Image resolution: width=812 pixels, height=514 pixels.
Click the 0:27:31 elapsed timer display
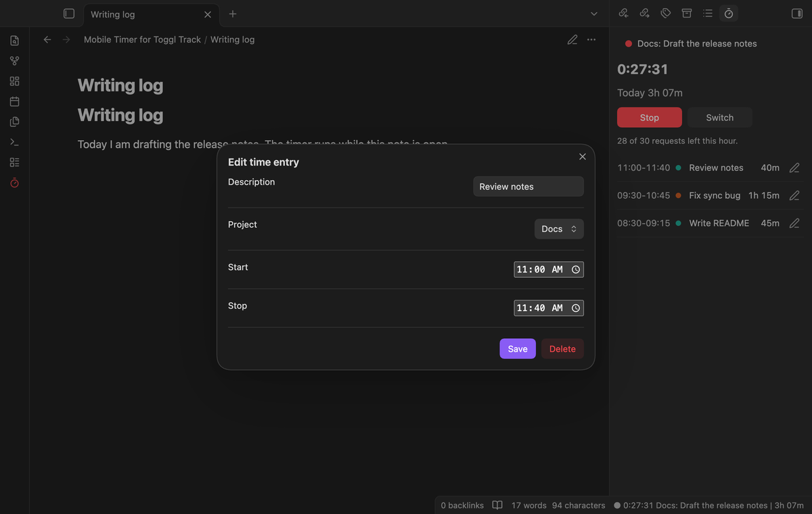click(643, 69)
